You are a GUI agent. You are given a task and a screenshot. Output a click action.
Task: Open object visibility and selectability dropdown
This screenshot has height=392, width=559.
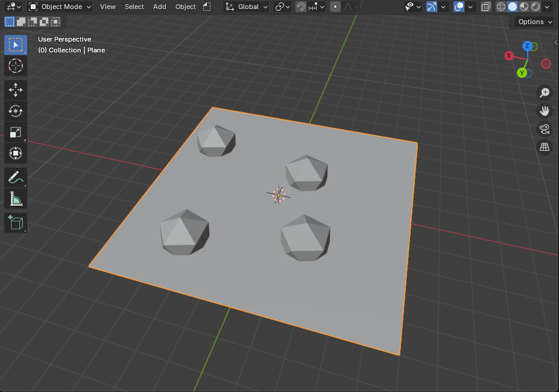(413, 7)
